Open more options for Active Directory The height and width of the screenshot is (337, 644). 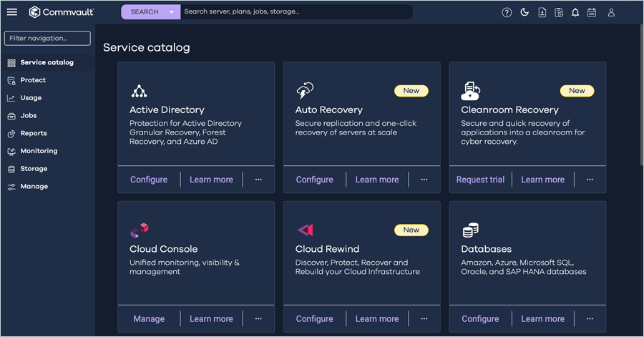(258, 180)
